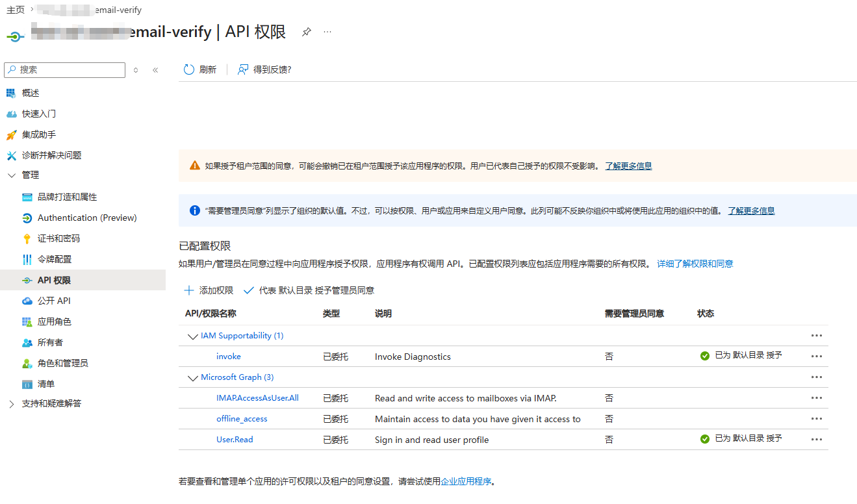Click the app icon left of the page title

click(x=15, y=36)
